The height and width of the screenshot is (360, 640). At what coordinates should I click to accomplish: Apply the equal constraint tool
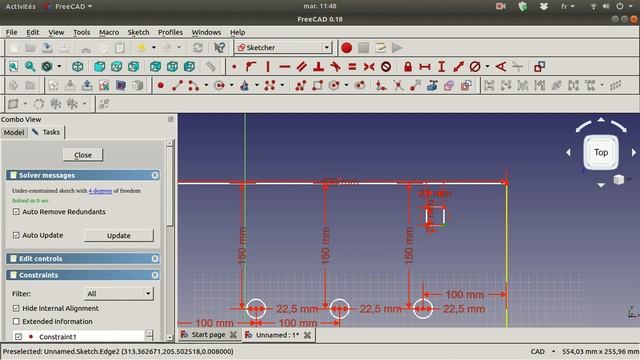[352, 67]
